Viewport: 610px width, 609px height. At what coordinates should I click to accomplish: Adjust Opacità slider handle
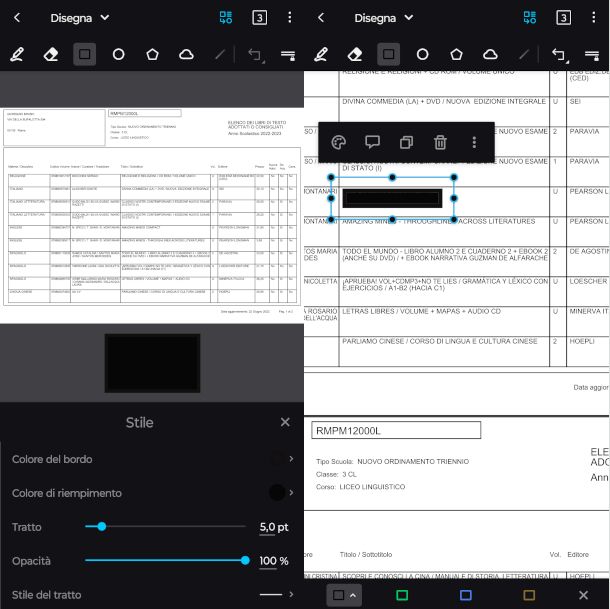click(x=245, y=560)
